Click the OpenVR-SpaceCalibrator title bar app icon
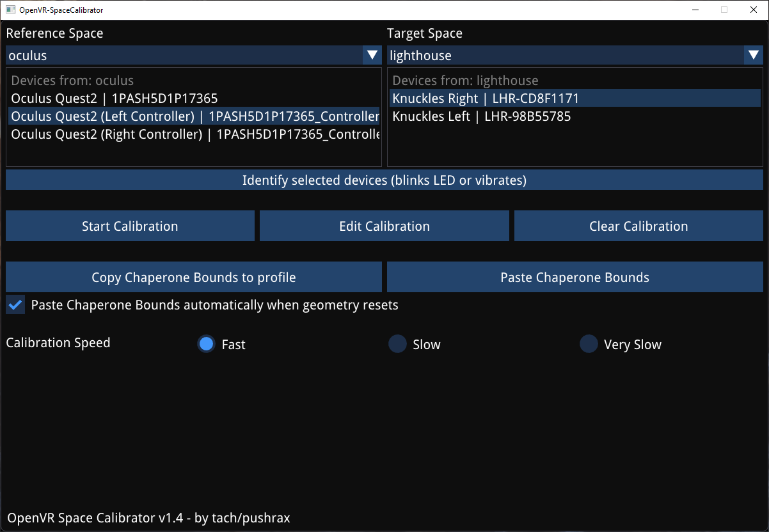769x532 pixels. tap(10, 10)
